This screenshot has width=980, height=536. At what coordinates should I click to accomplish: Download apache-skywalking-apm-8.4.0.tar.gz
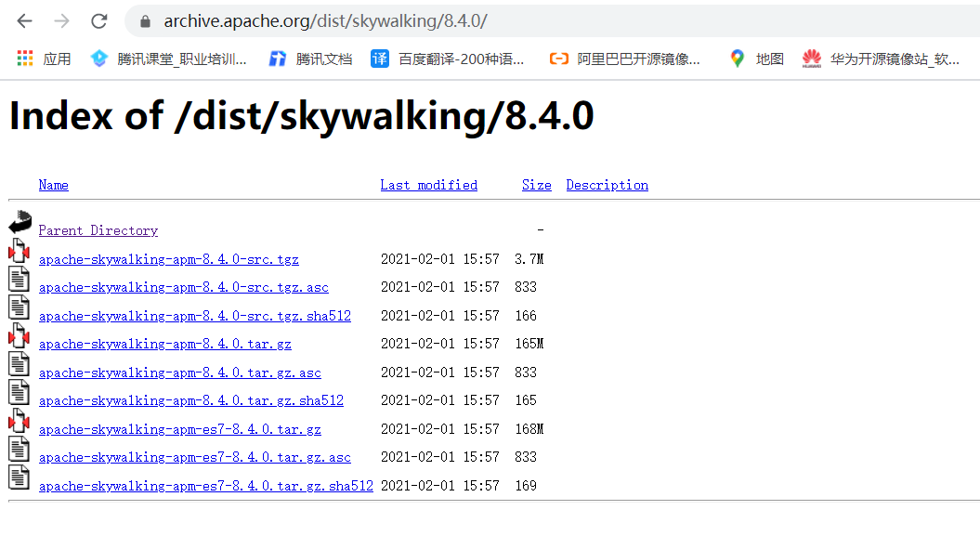[165, 345]
